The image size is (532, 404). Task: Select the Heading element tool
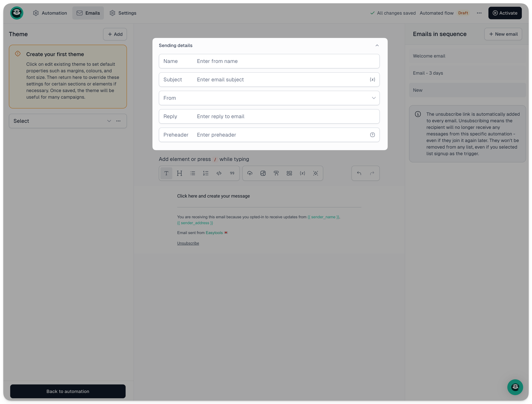pyautogui.click(x=179, y=173)
